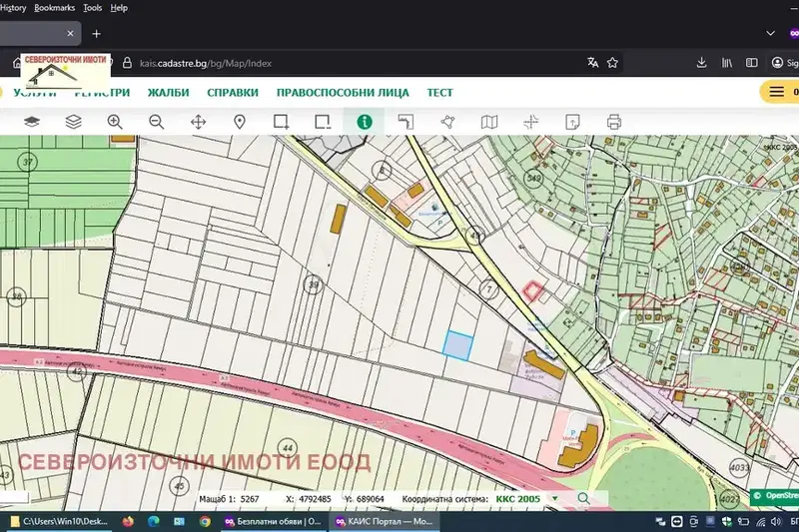Screen dimensions: 799x532
Task: Open the Bookmarks menu
Action: click(55, 8)
